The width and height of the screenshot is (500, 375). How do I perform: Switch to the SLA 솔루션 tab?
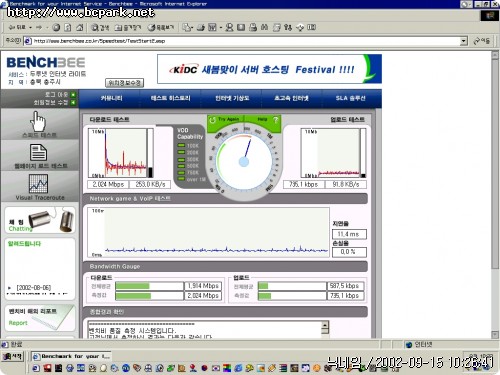point(351,98)
